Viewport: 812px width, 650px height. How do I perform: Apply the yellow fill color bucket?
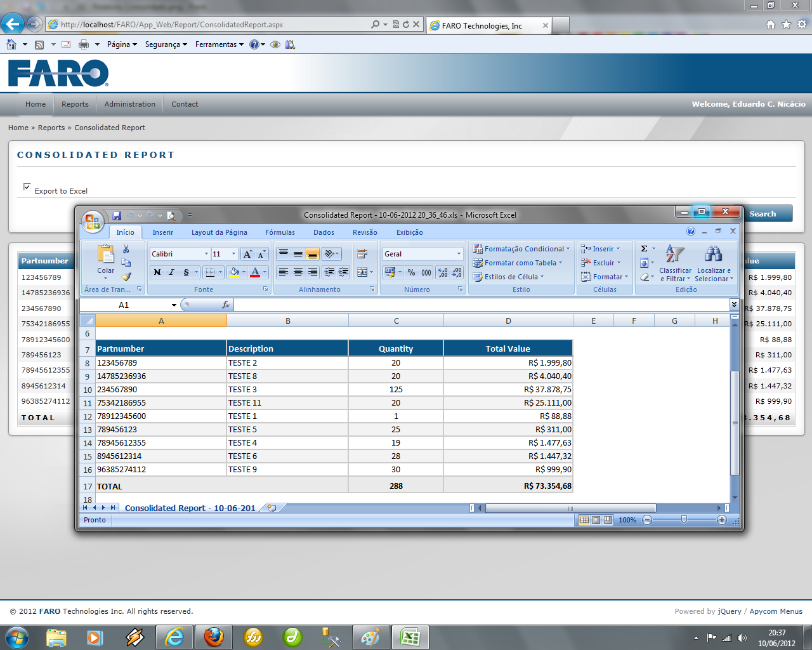[x=234, y=272]
